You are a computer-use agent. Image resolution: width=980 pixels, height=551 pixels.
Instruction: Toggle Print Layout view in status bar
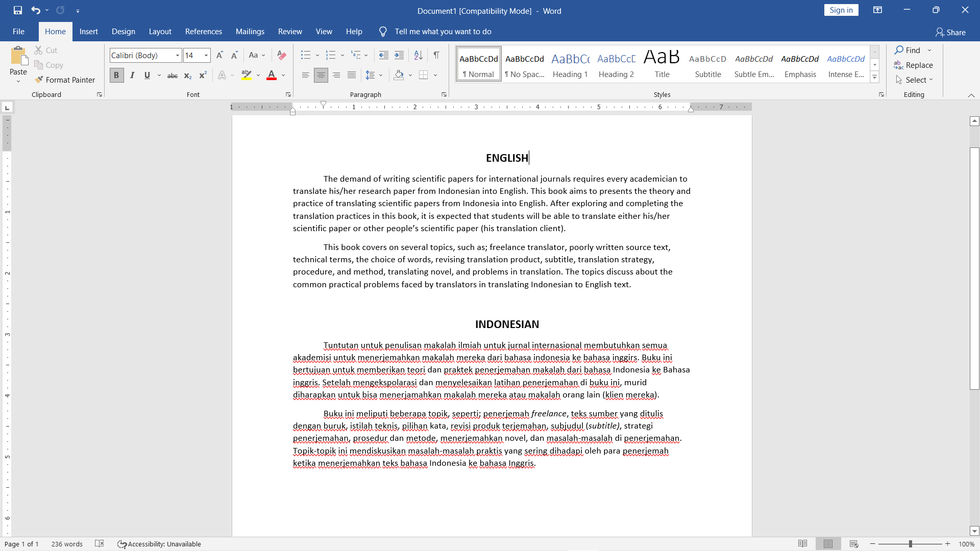coord(828,544)
